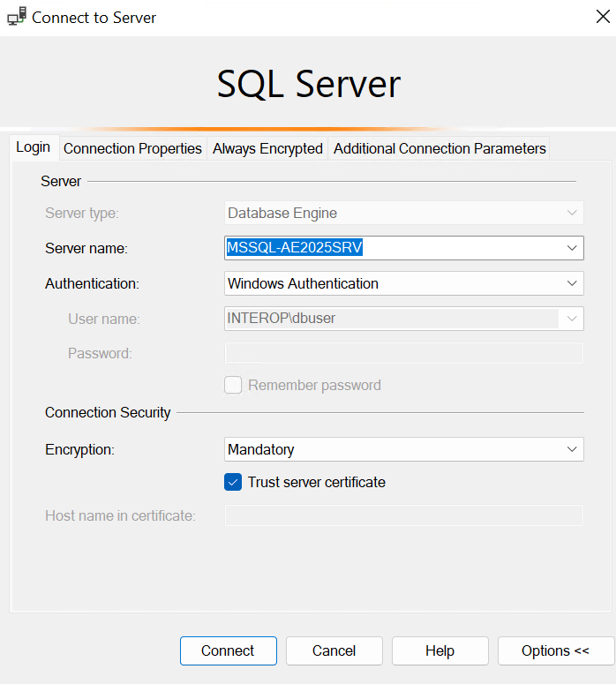Viewport: 616px width, 684px height.
Task: Expand the Server name dropdown arrow
Action: click(572, 248)
